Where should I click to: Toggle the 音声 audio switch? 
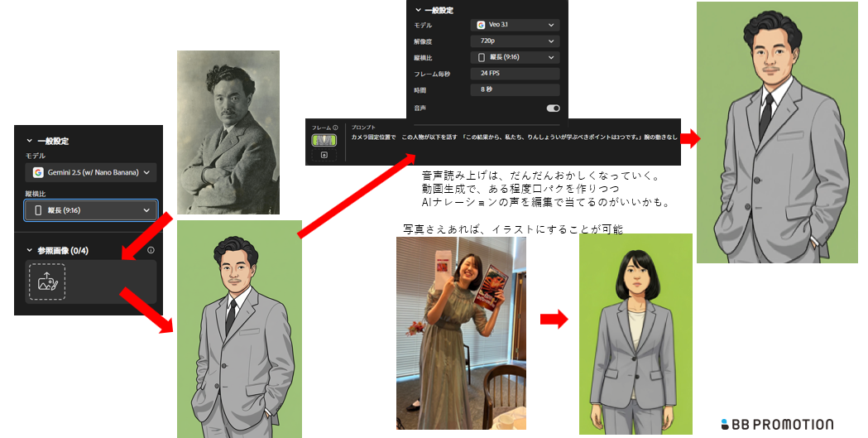[553, 108]
